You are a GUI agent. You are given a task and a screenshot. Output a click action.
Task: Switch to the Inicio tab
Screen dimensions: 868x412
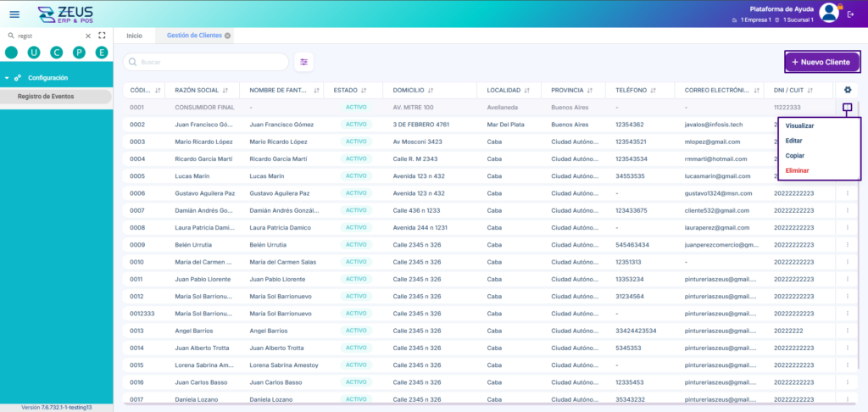click(135, 36)
